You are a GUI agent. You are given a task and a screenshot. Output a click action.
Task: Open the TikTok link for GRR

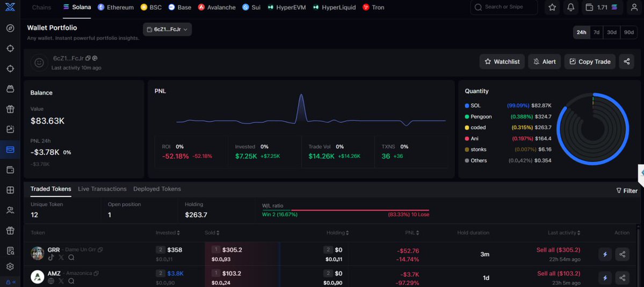[51, 257]
